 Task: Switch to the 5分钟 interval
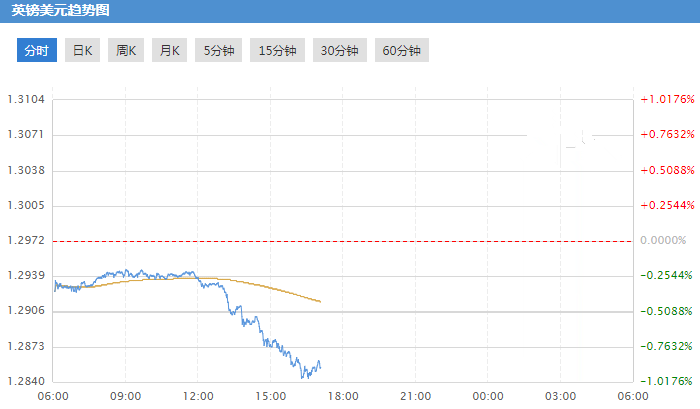point(217,51)
